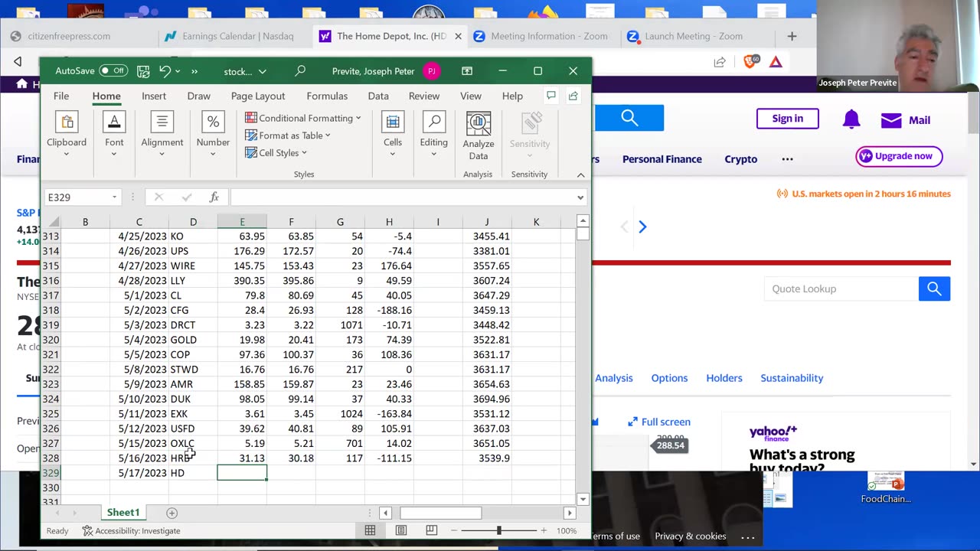Click the Undo arrow in Excel

[x=165, y=71]
